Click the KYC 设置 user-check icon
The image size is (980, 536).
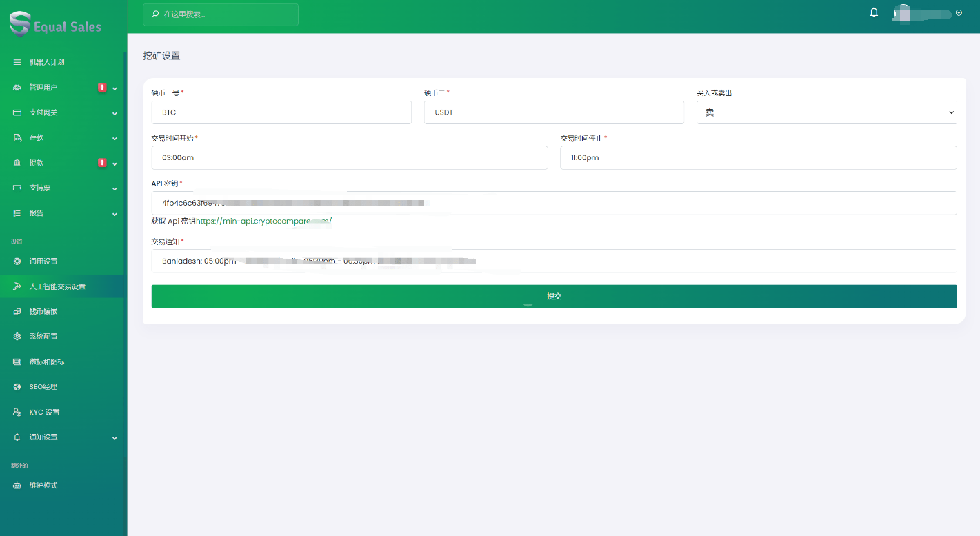(x=17, y=412)
